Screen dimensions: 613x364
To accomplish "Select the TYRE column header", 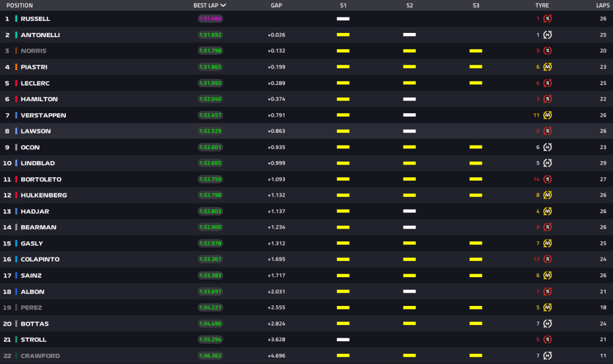I will click(x=542, y=5).
